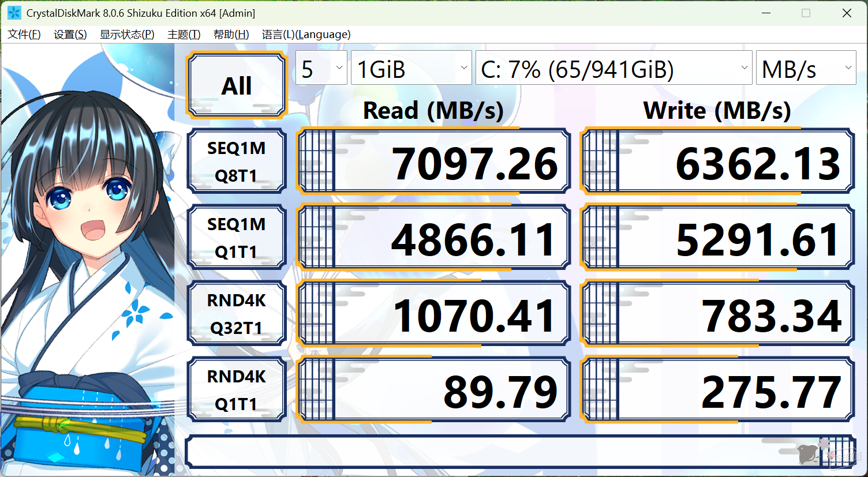Click the All benchmark button
This screenshot has height=477, width=868.
tap(237, 85)
